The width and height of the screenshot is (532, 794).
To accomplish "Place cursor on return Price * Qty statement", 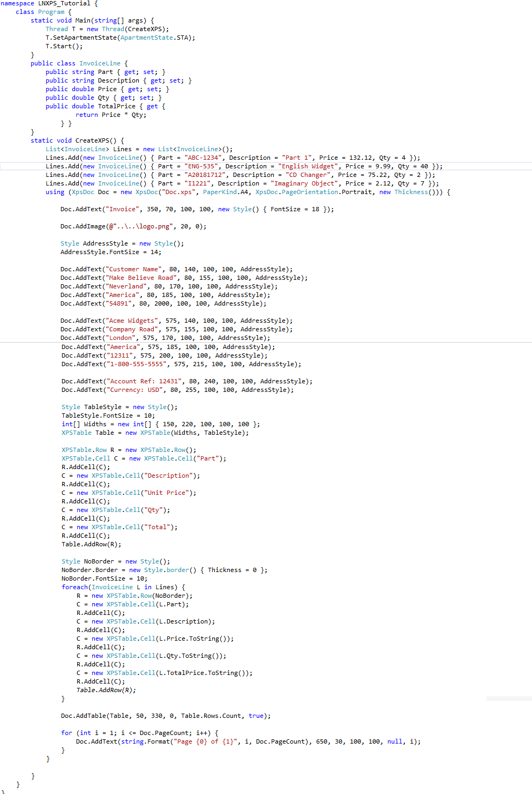I will click(x=110, y=115).
